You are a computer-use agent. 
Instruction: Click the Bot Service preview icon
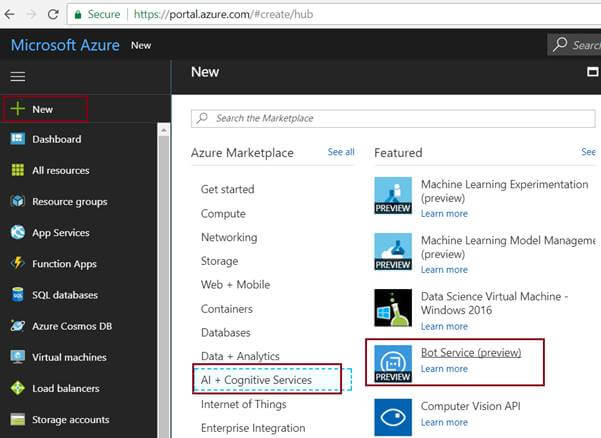(393, 364)
